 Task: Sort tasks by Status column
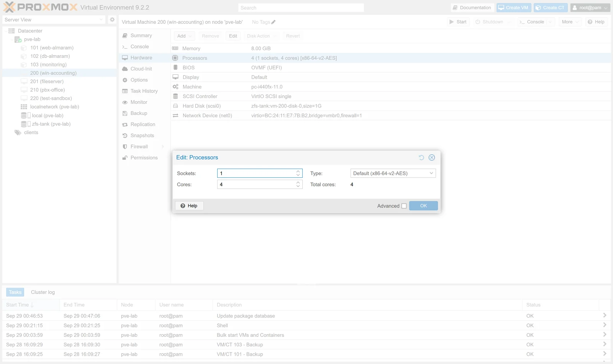pos(561,305)
